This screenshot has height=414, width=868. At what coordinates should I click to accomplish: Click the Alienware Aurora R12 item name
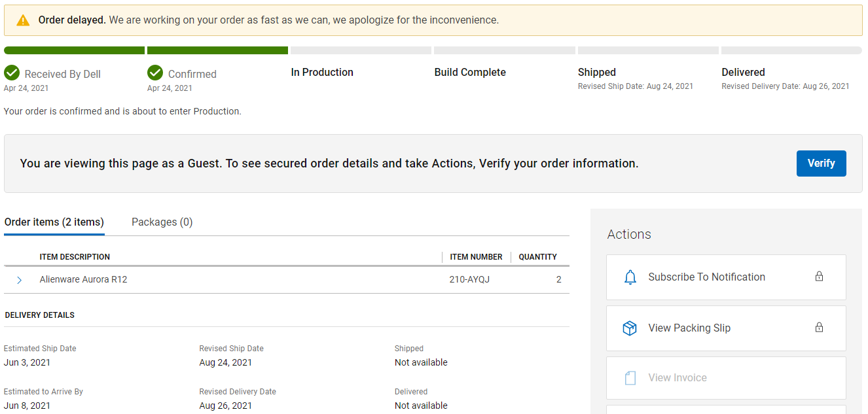(x=83, y=280)
